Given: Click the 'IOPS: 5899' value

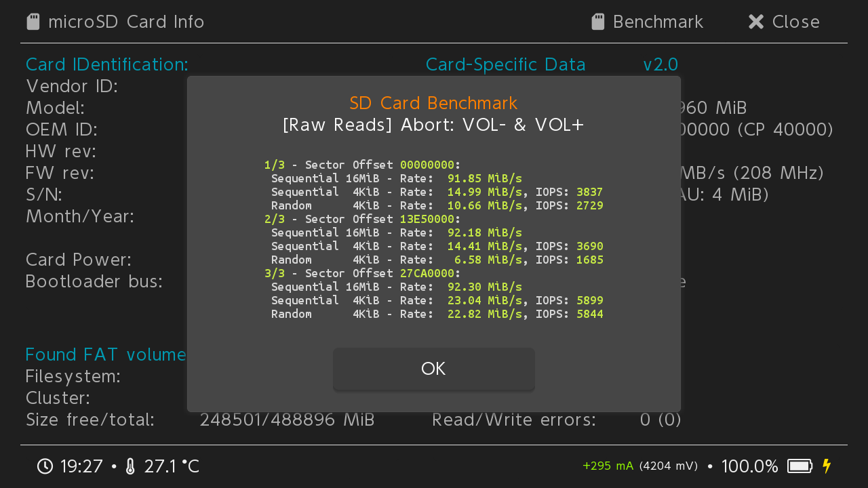Looking at the screenshot, I should (570, 300).
